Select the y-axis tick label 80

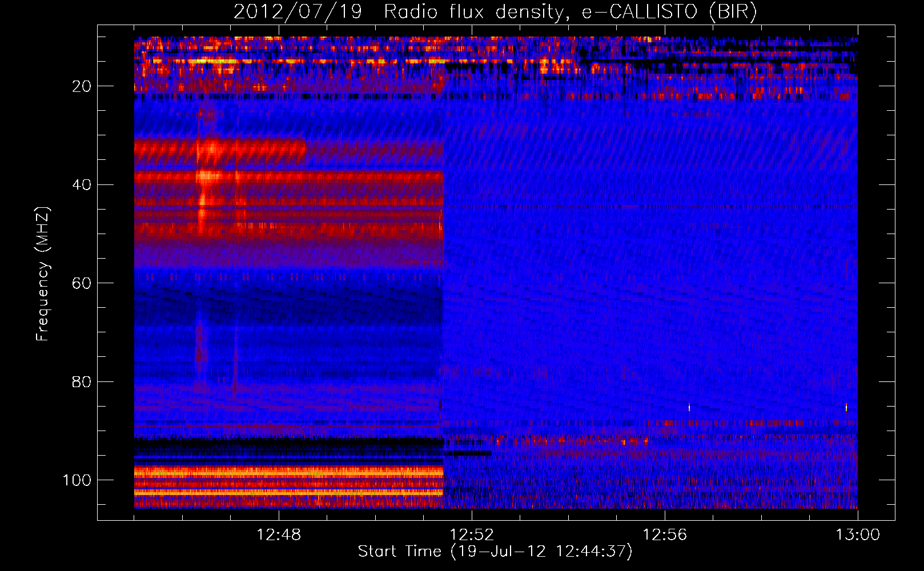pos(82,381)
